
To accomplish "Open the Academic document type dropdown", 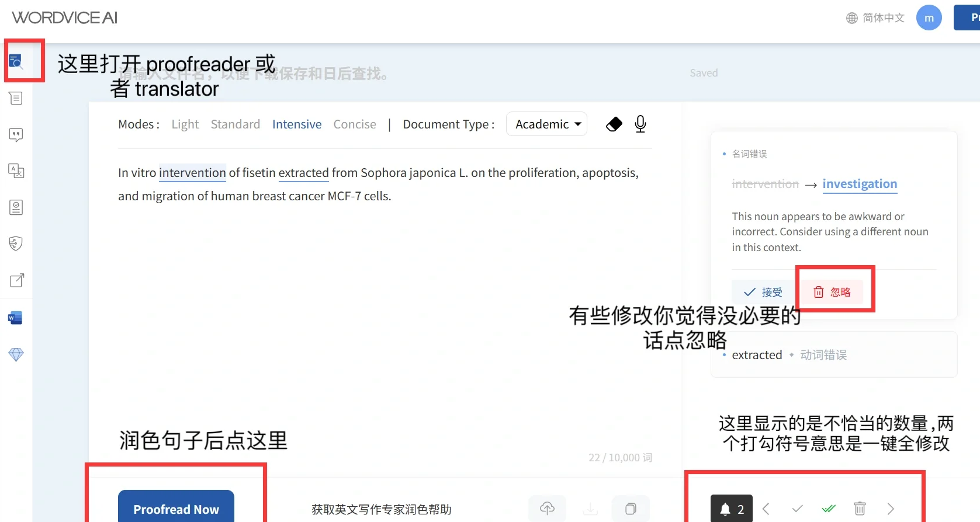I will 546,124.
